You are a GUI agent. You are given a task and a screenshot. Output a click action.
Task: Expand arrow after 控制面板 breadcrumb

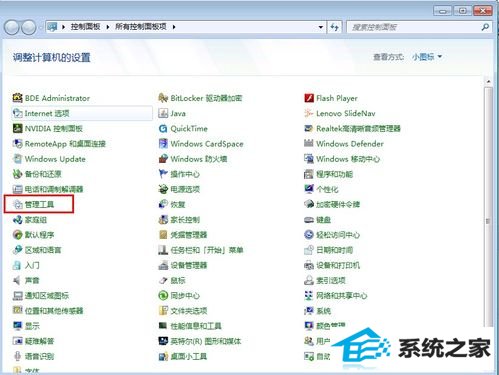tap(108, 27)
